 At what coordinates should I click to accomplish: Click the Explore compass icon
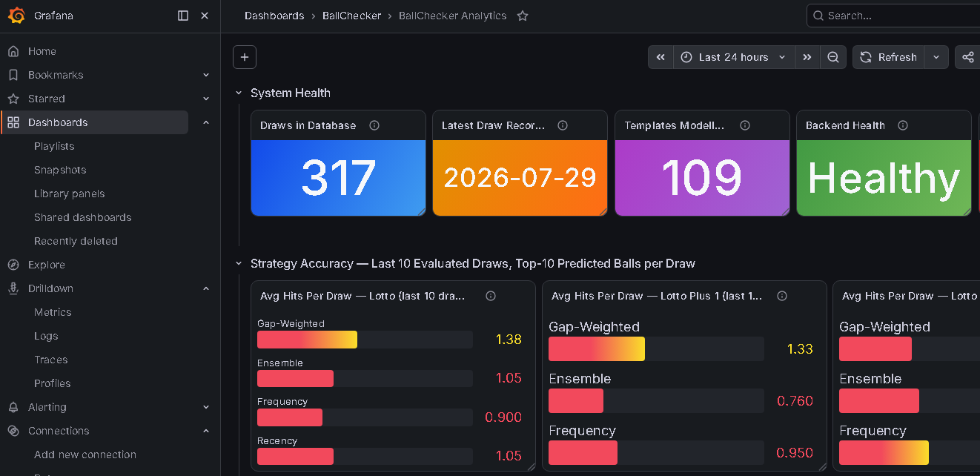[x=13, y=265]
